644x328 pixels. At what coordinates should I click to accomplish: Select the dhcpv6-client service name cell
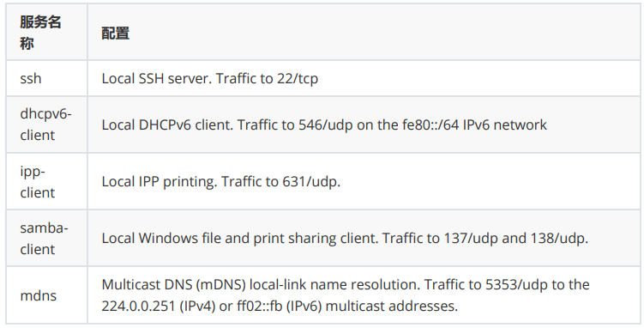tap(45, 125)
